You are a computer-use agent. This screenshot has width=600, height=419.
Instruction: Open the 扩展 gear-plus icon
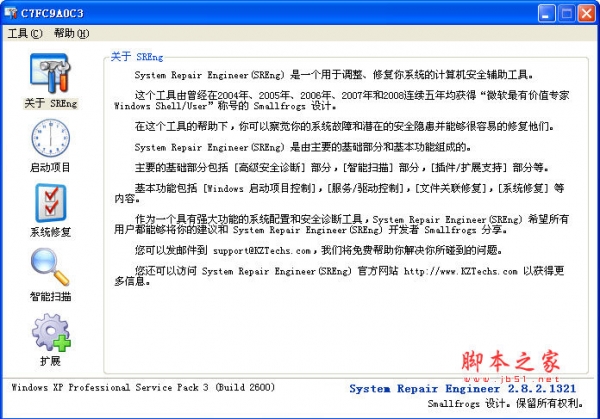click(x=51, y=332)
